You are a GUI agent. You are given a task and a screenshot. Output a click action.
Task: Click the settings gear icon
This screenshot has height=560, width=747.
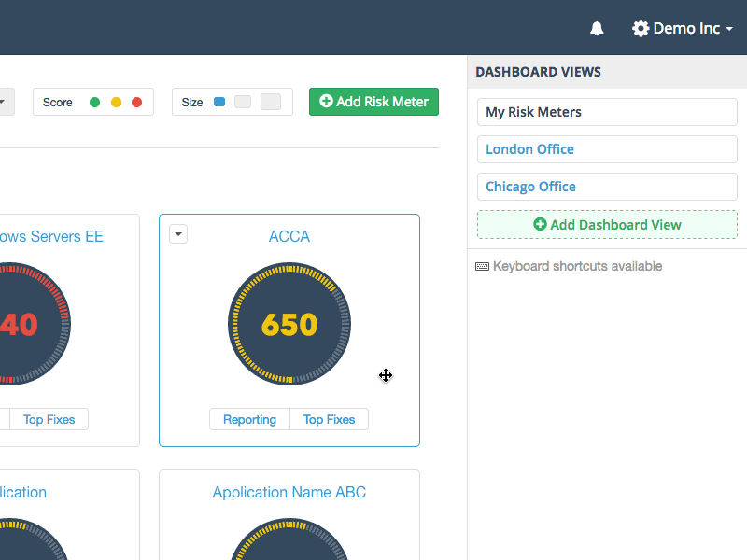(641, 29)
